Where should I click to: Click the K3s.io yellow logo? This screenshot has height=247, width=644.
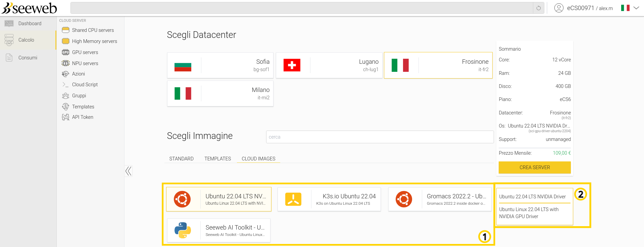click(x=293, y=199)
